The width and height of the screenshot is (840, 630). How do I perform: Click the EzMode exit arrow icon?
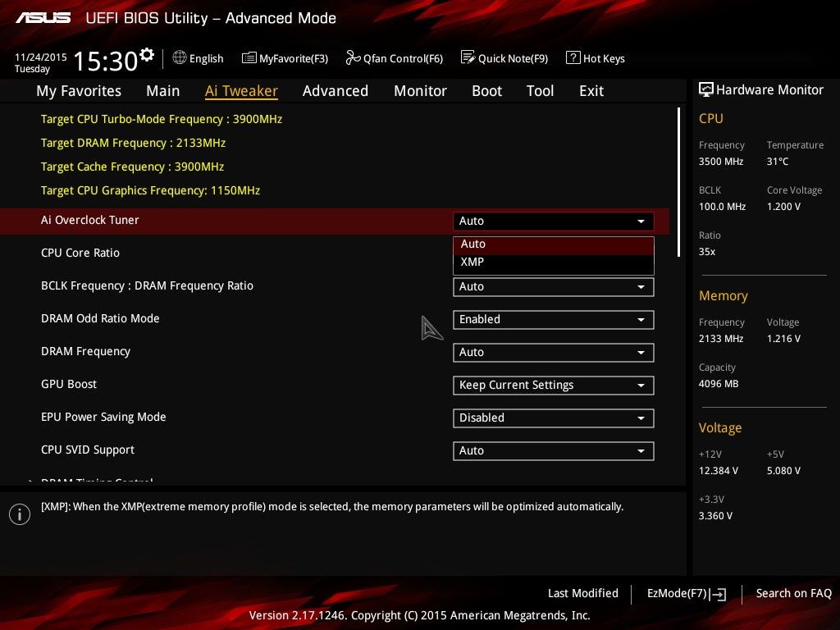[718, 594]
